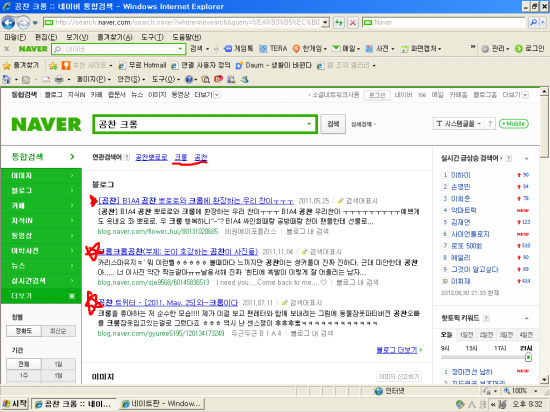The height and width of the screenshot is (412, 550).
Task: Select 1일 period filter
Action: tap(58, 364)
